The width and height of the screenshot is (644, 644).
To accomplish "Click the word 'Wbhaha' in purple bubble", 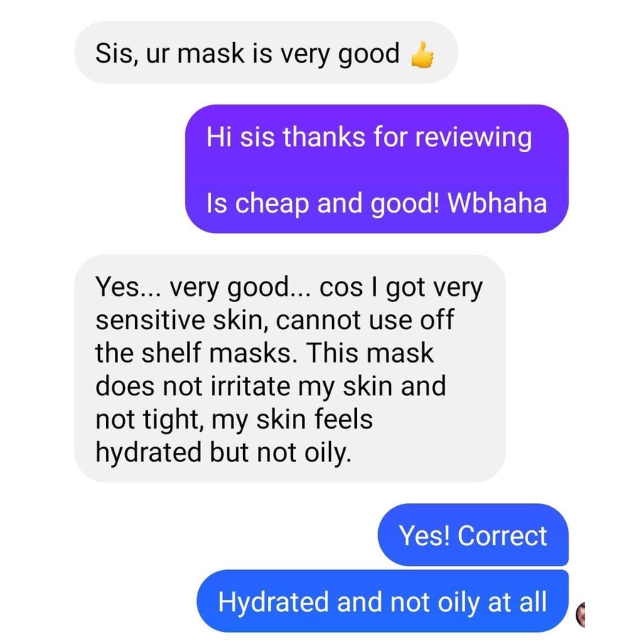I will pyautogui.click(x=498, y=203).
